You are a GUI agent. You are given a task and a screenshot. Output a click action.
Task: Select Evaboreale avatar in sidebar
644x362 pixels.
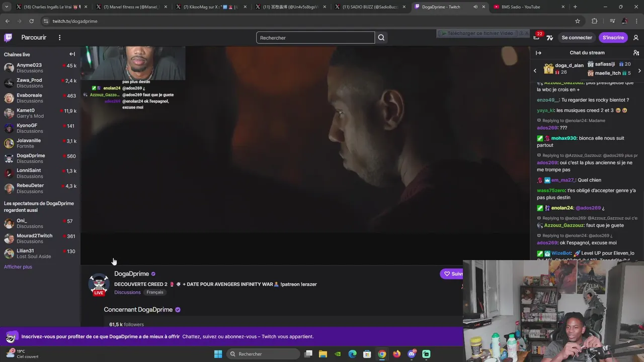coord(9,98)
